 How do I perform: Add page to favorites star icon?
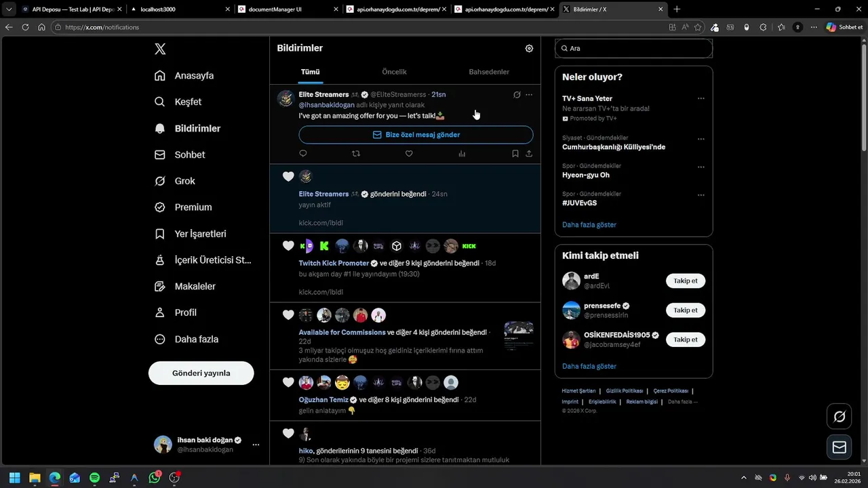(698, 27)
